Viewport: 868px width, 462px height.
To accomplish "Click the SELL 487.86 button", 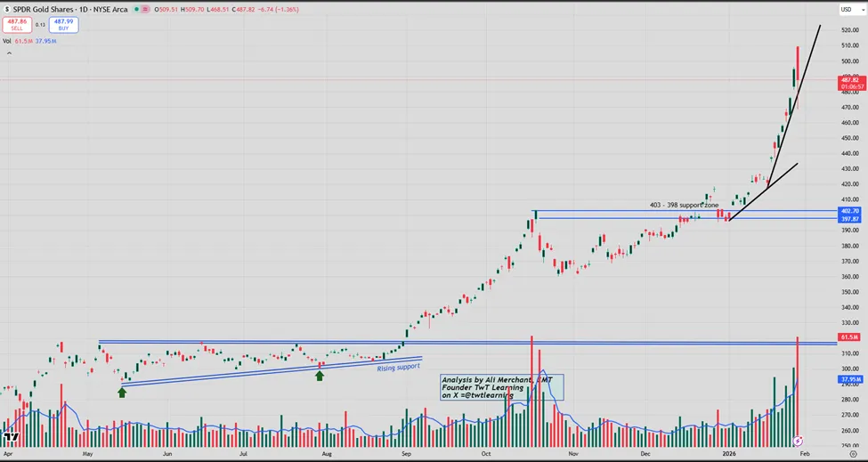I will pos(17,25).
